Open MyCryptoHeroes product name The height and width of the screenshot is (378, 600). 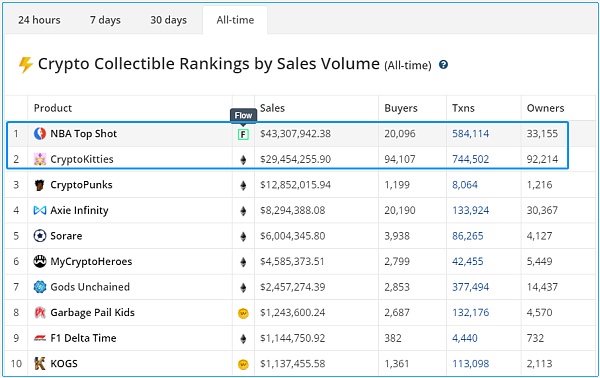pyautogui.click(x=91, y=261)
